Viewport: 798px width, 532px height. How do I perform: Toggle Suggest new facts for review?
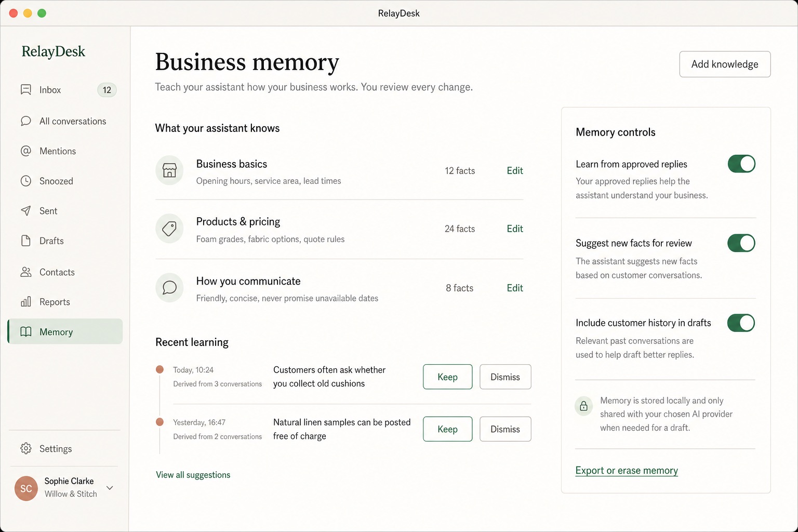pos(741,243)
